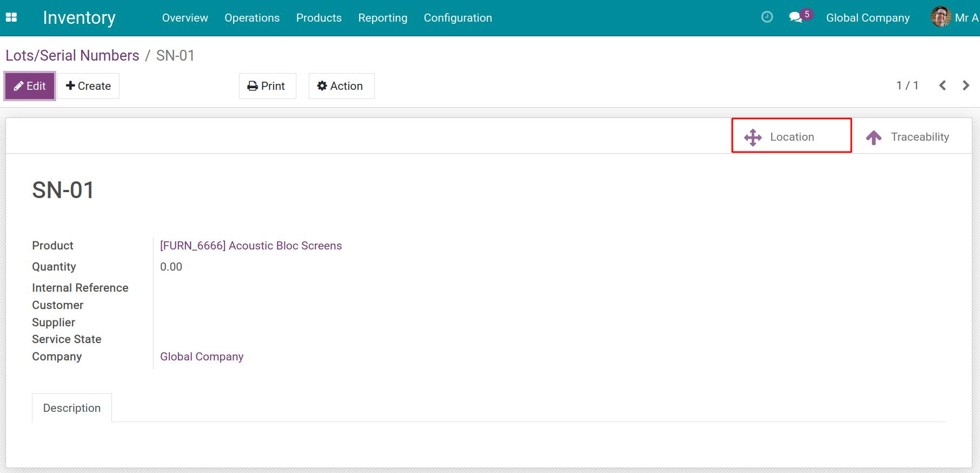
Task: Go to next record arrow
Action: coord(966,86)
